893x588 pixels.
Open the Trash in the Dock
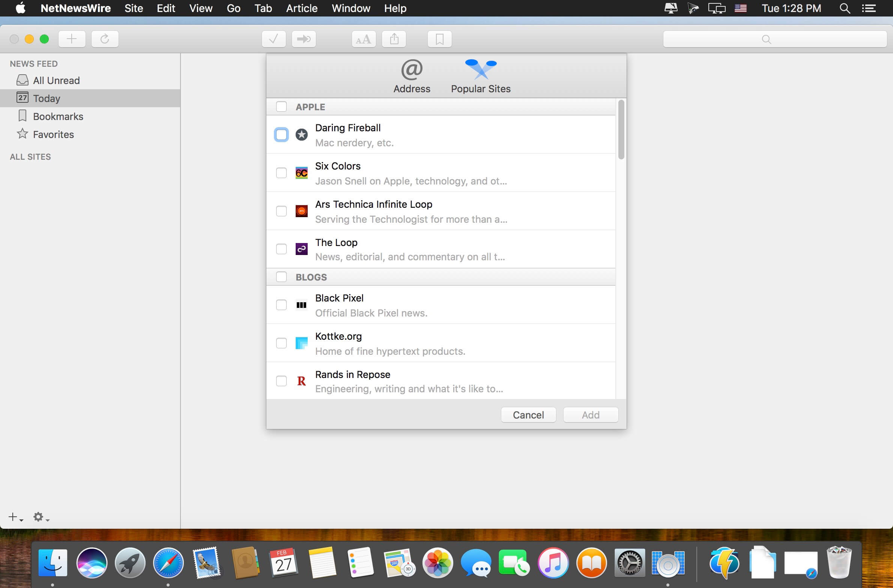click(839, 562)
